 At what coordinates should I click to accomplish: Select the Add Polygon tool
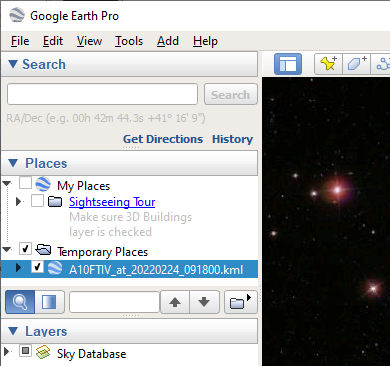(356, 64)
